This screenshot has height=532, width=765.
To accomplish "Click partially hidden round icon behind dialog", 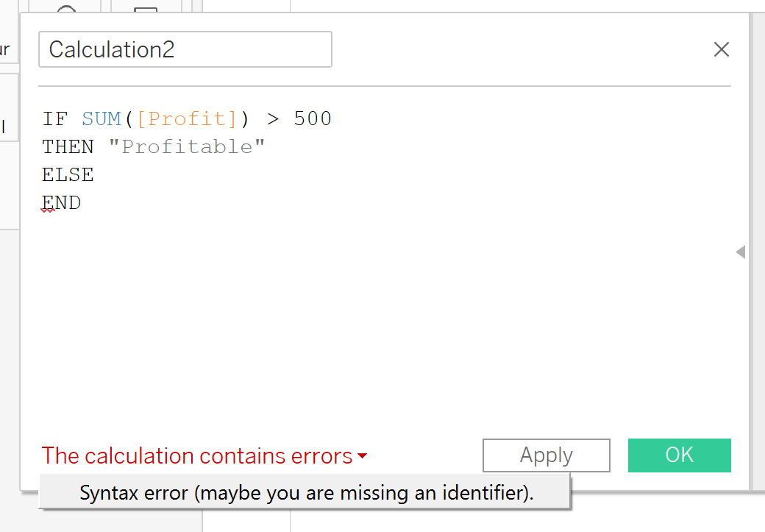I will pos(66,9).
